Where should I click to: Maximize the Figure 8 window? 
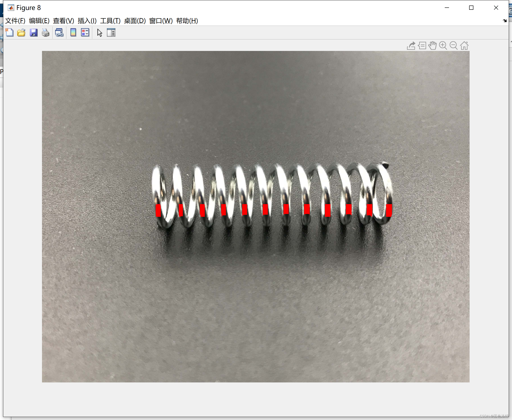[471, 8]
